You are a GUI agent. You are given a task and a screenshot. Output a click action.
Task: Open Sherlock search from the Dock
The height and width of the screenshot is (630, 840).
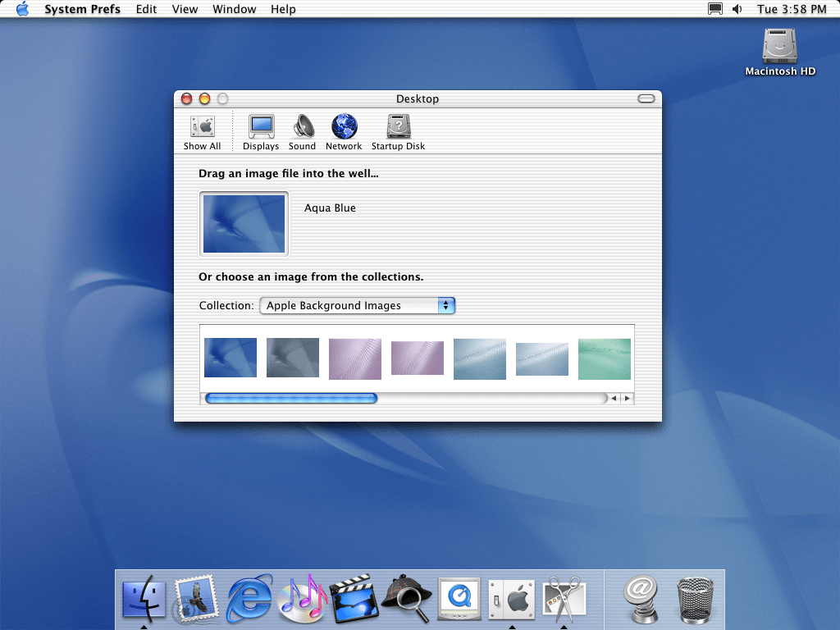(x=406, y=599)
